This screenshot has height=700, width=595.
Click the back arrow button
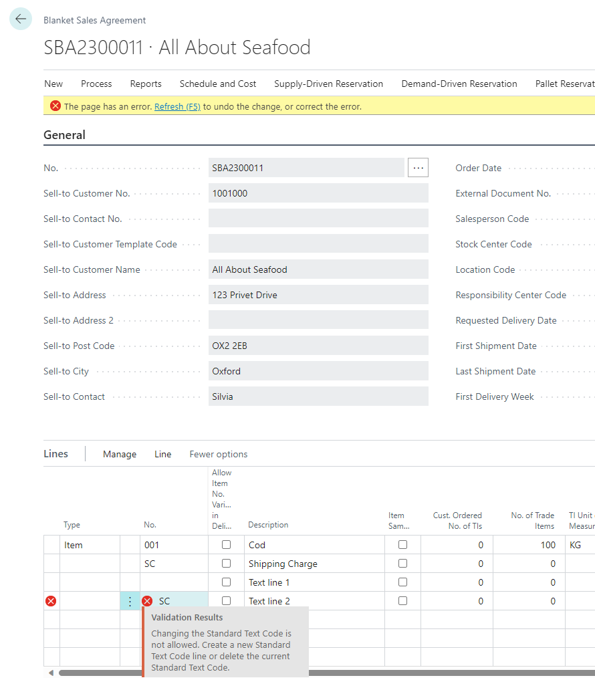[x=21, y=19]
